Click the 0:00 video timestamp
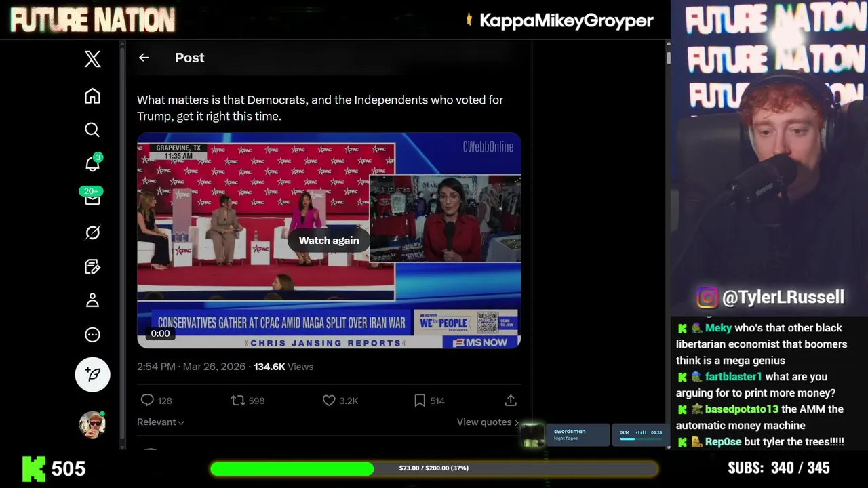868x488 pixels. 160,333
